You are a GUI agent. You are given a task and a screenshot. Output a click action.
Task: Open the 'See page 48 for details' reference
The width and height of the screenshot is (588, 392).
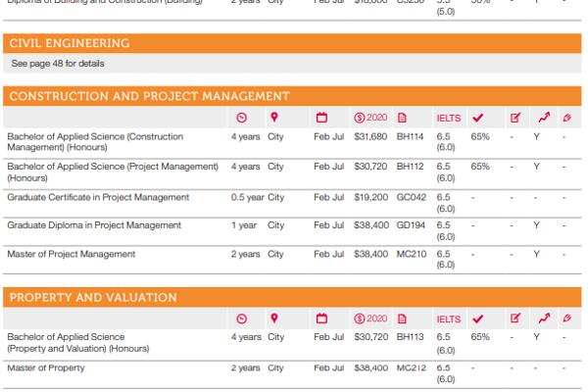click(58, 64)
